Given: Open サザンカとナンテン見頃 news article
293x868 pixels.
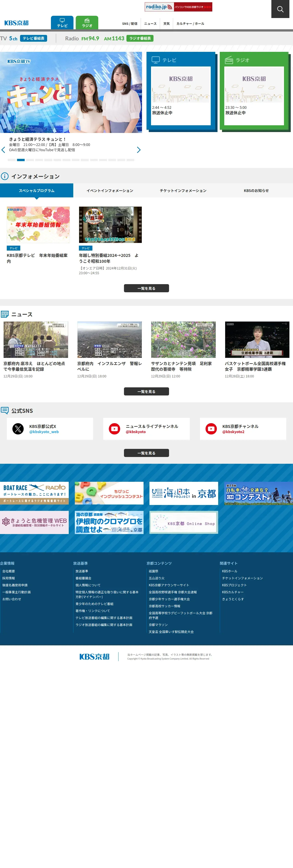Looking at the screenshot, I should pos(183,350).
